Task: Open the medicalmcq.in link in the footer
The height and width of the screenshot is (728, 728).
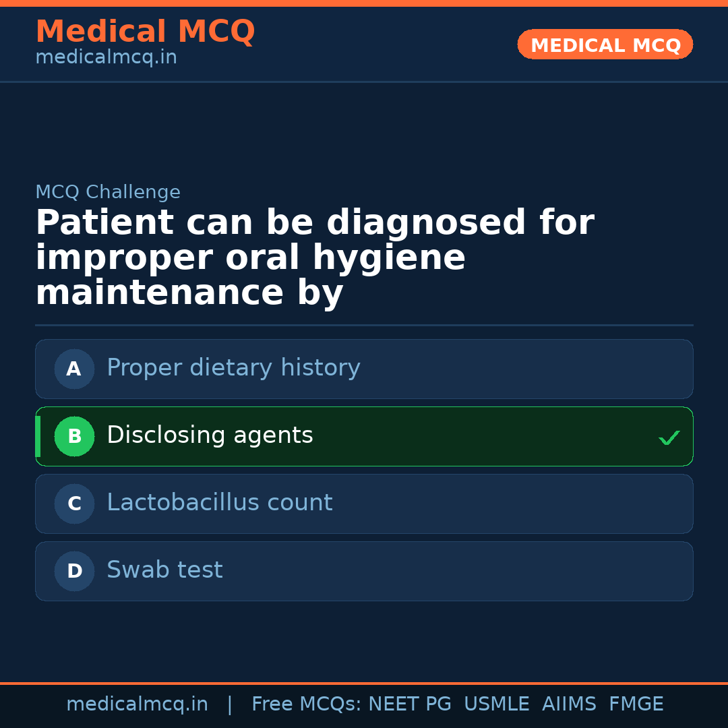Action: 137,704
